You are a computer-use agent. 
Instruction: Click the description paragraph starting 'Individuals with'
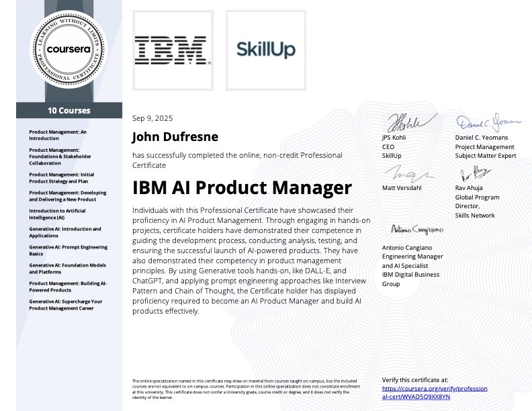[251, 261]
